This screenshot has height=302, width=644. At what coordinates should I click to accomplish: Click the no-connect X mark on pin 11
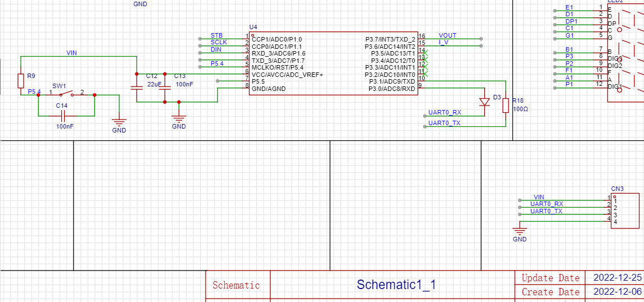coord(425,74)
